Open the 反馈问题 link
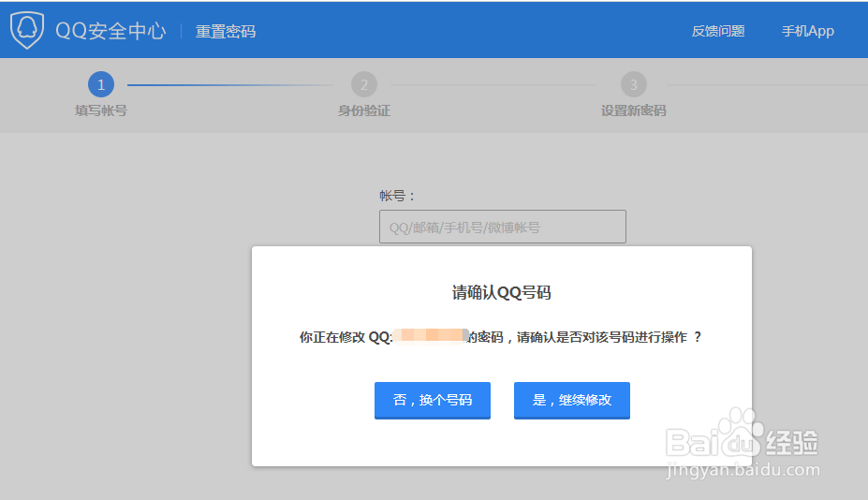The image size is (868, 500). pos(718,31)
